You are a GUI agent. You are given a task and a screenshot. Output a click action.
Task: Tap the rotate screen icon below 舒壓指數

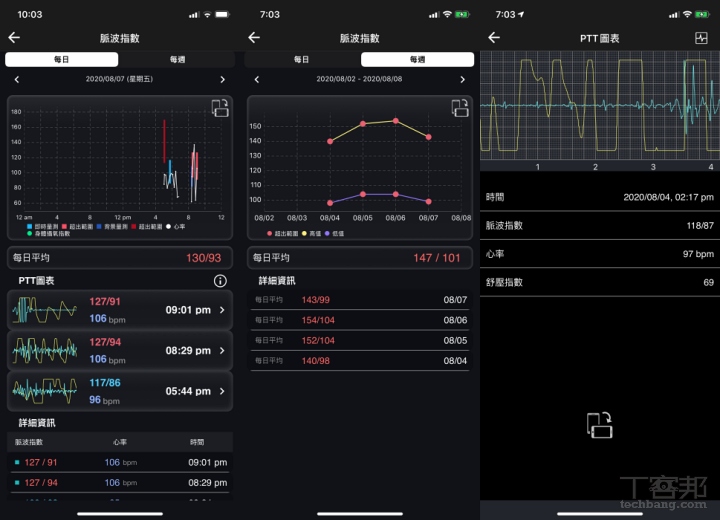click(599, 424)
